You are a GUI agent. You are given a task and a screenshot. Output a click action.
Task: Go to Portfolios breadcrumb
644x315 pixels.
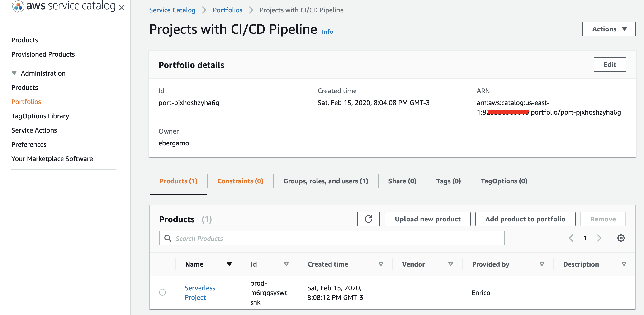[227, 10]
